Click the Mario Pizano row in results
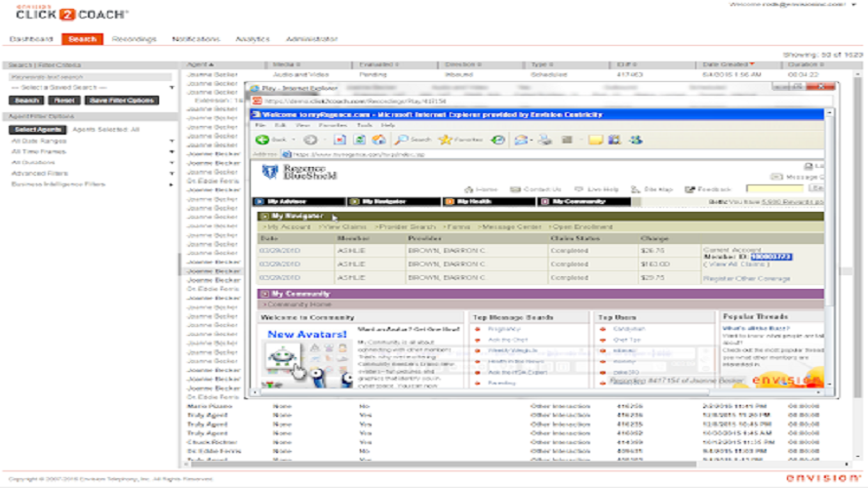This screenshot has width=868, height=488. (x=518, y=406)
